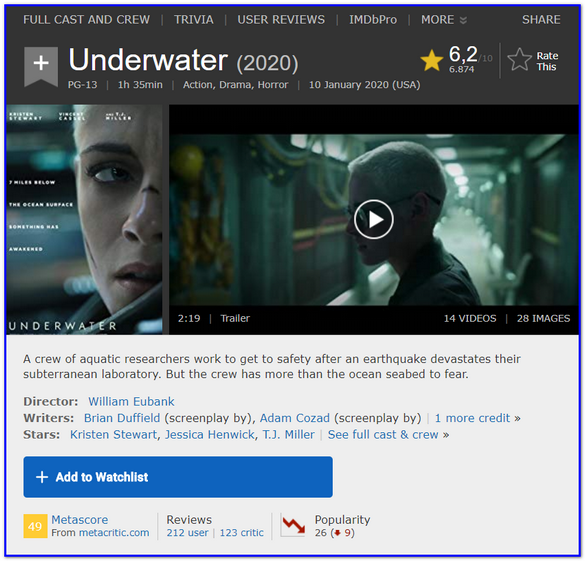Viewport: 585px width, 561px height.
Task: Open director William Eubank's page
Action: pos(131,401)
